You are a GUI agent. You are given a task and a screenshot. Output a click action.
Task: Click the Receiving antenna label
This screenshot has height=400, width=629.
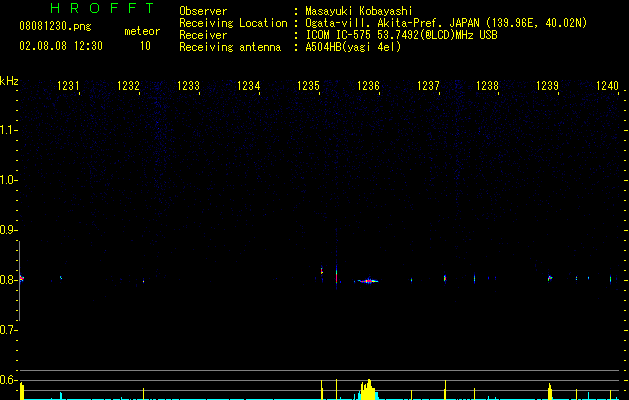(x=230, y=47)
